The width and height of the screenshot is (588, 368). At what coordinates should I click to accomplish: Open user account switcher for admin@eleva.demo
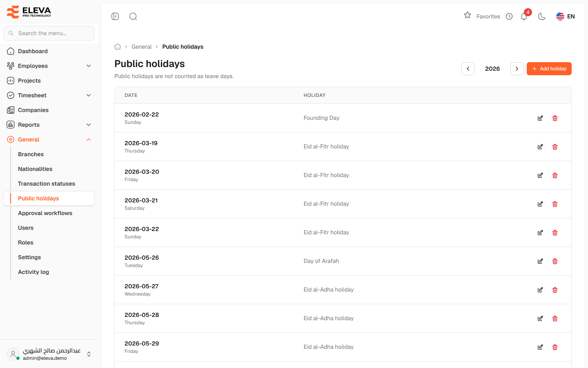(49, 354)
